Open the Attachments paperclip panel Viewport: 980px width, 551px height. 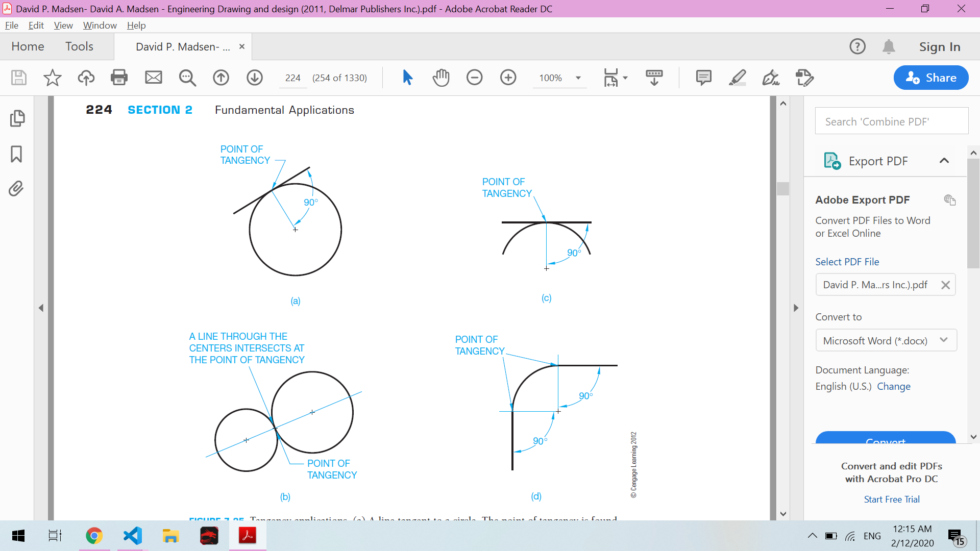pyautogui.click(x=16, y=189)
